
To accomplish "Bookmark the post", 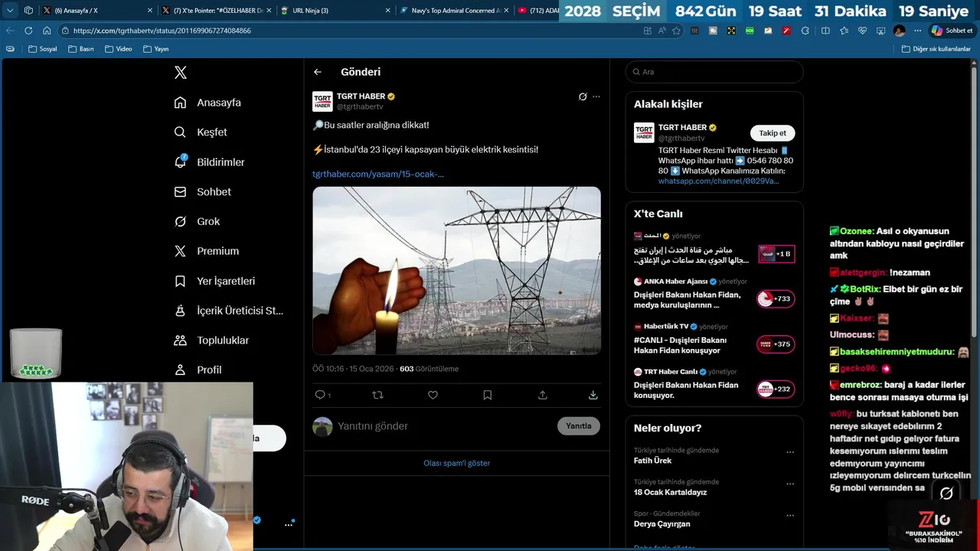I will tap(488, 395).
